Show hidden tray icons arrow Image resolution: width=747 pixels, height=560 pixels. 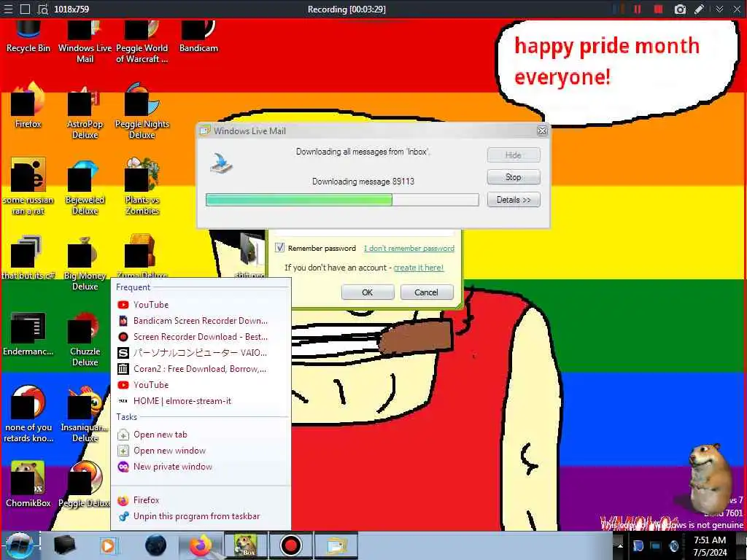pyautogui.click(x=620, y=545)
